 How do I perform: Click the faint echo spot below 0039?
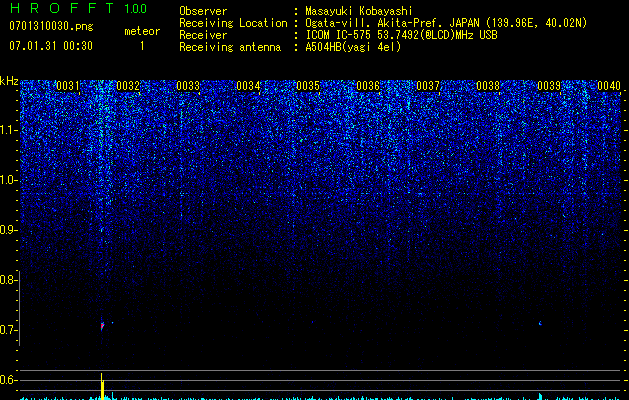tap(540, 323)
